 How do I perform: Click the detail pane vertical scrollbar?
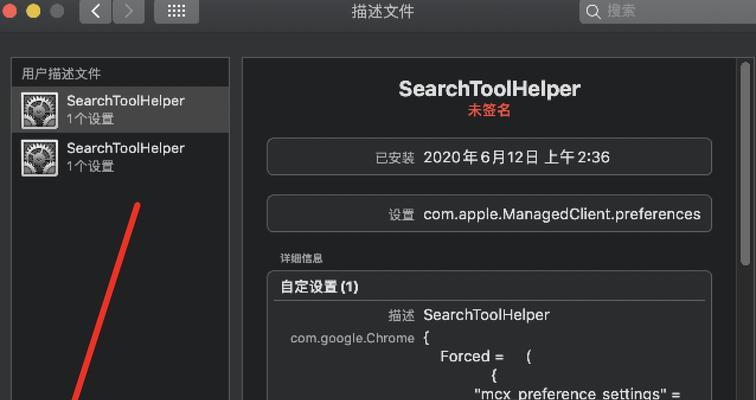tap(745, 164)
